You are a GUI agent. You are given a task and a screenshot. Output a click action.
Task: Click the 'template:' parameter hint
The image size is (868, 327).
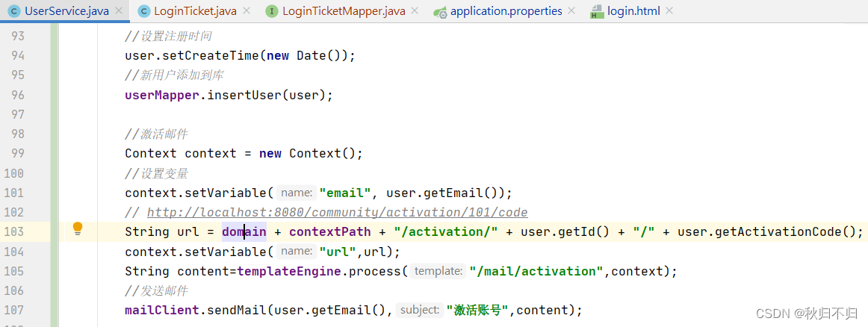pyautogui.click(x=438, y=271)
